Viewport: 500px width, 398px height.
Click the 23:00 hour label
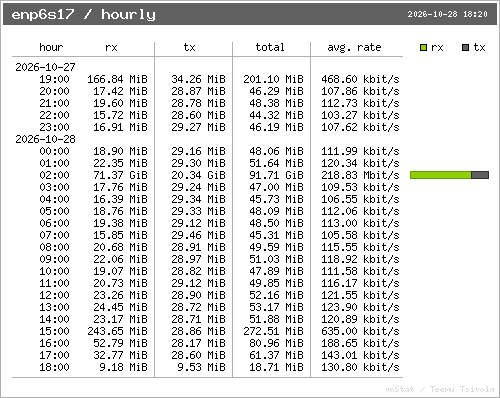pyautogui.click(x=54, y=127)
